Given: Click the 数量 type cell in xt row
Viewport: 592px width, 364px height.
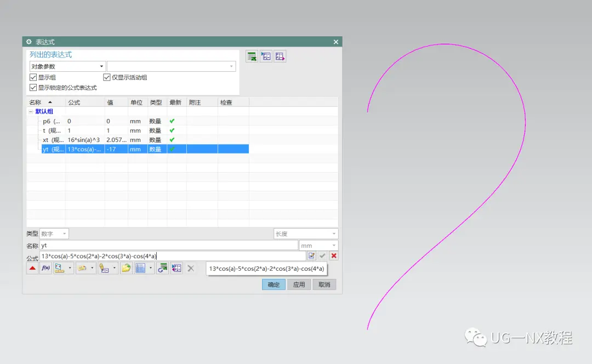Looking at the screenshot, I should [157, 140].
